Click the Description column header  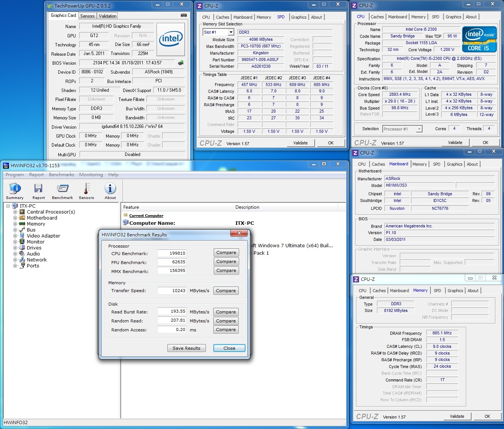(x=285, y=207)
